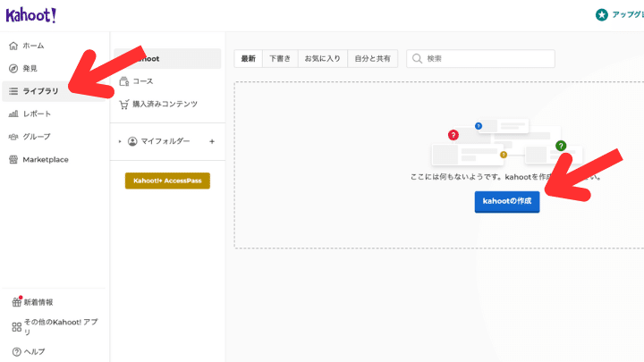Screen dimensions: 644x362
Task: Add a new folder with the plus icon
Action: tap(212, 141)
